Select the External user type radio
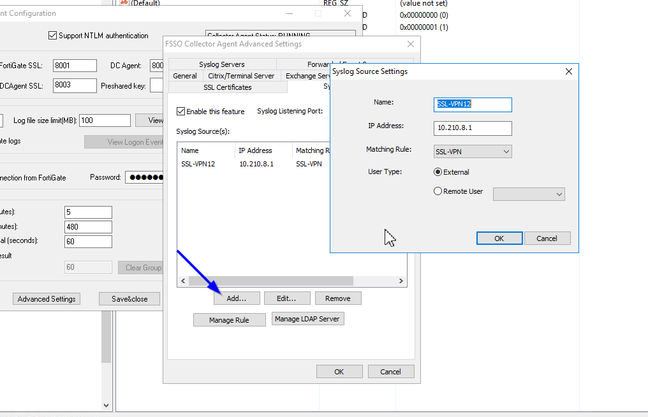The height and width of the screenshot is (417, 648). point(438,172)
